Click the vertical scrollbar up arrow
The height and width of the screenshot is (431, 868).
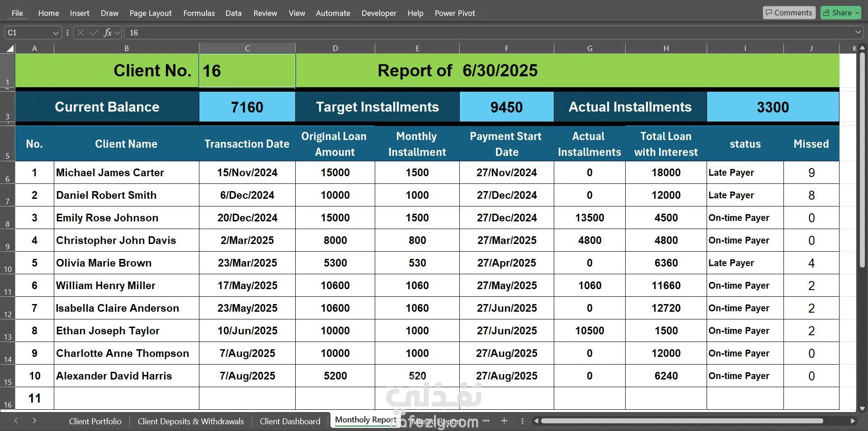(x=862, y=47)
